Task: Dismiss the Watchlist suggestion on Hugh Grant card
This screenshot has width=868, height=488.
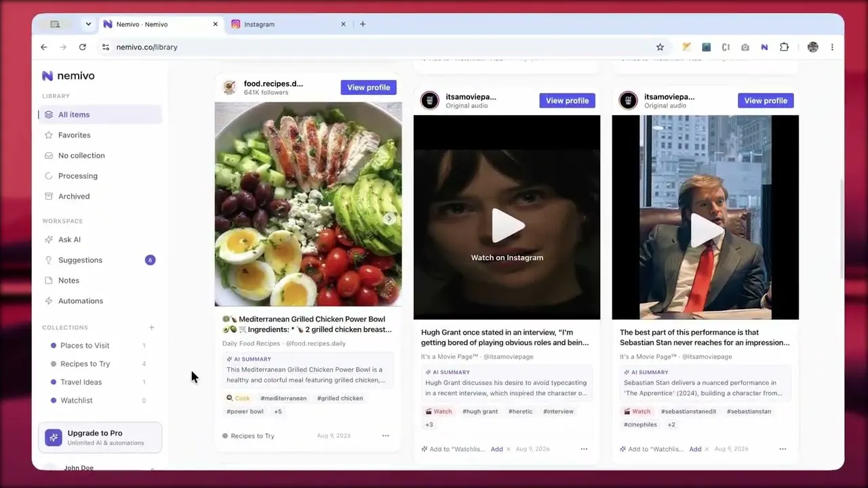Action: tap(508, 449)
